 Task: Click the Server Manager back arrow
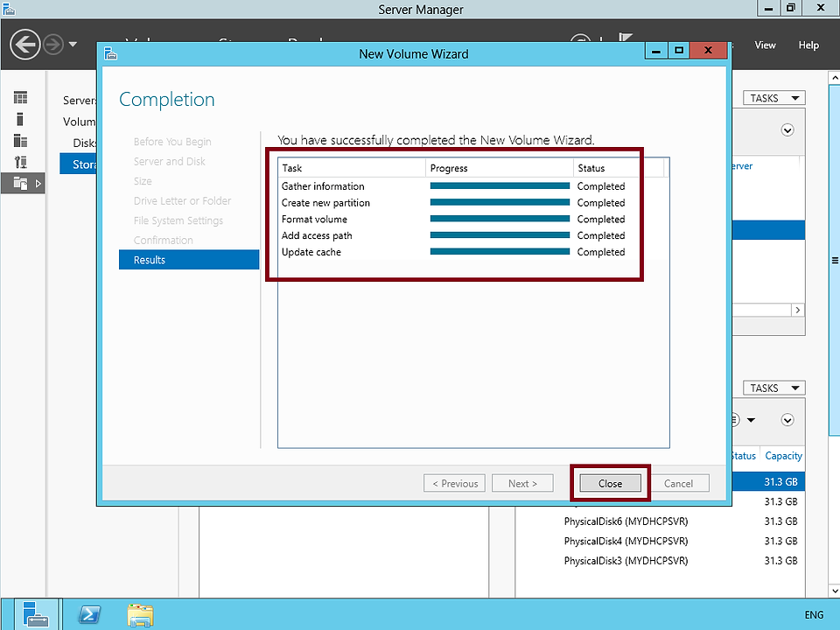click(24, 44)
